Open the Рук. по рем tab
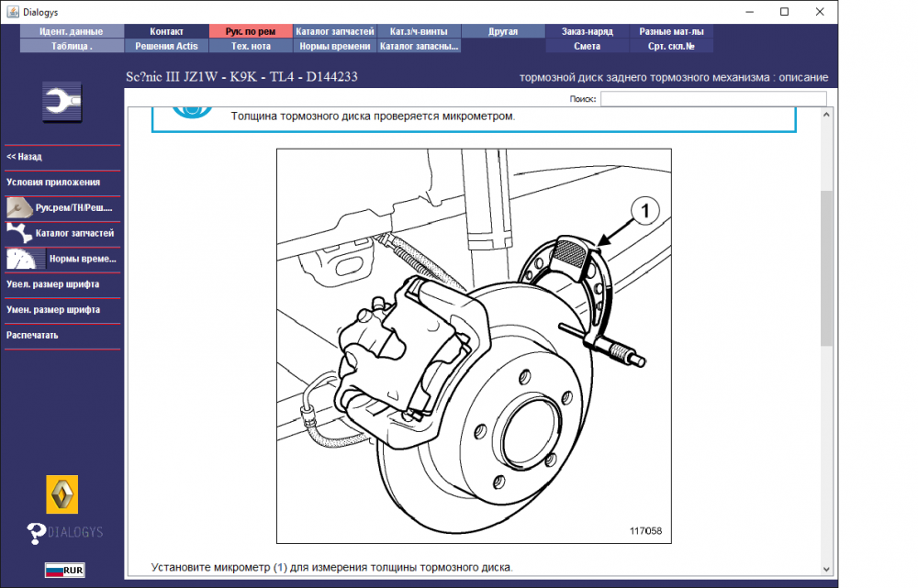Screen dimensions: 918x588 click(250, 31)
